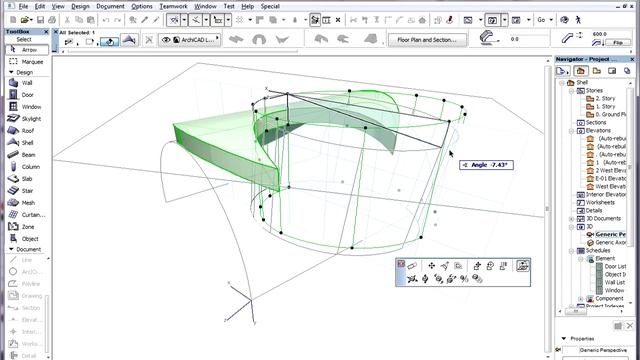The image size is (640, 360).
Task: Select the Skylight tool
Action: [x=27, y=118]
